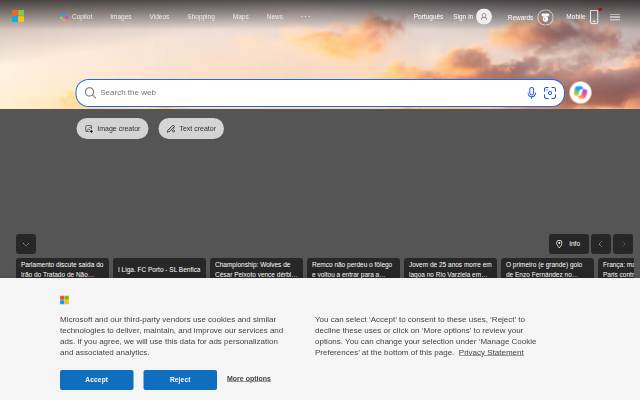Open the 'Remco não perdeu o fôlego' card
The image size is (640, 400).
click(x=353, y=268)
